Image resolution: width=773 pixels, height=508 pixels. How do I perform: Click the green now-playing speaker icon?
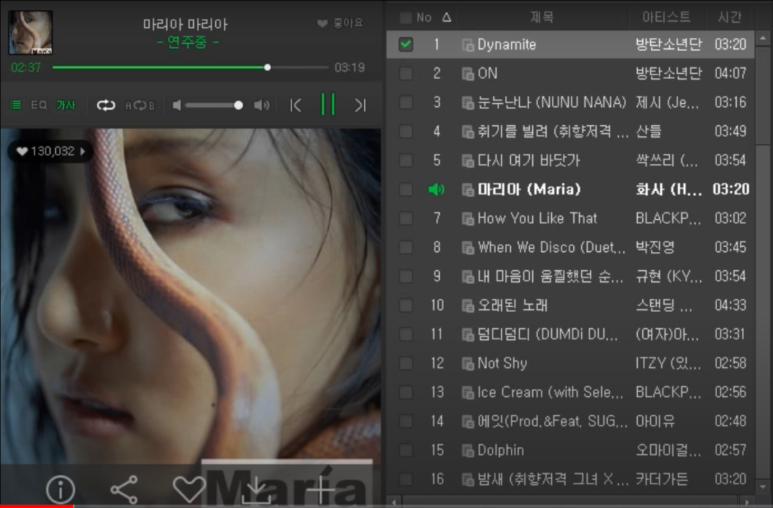coord(436,189)
